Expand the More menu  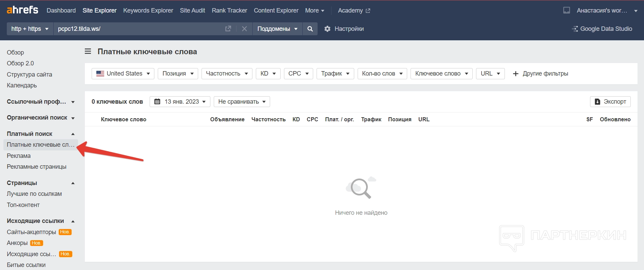pyautogui.click(x=315, y=11)
